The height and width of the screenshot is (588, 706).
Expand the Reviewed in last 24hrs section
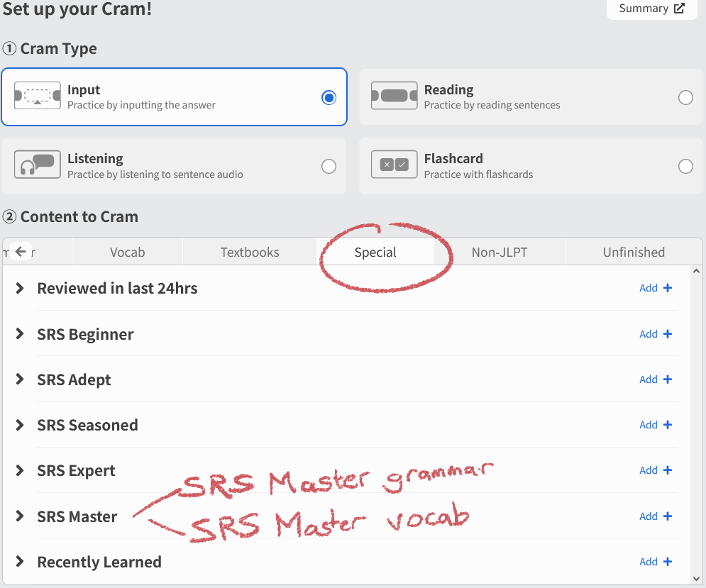click(20, 289)
